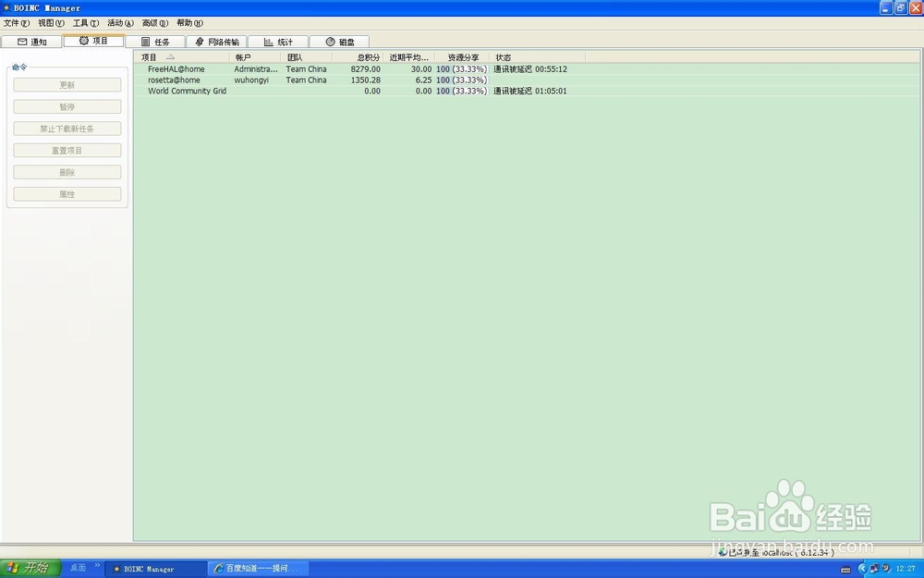Open the 工具 menu
Image resolution: width=924 pixels, height=578 pixels.
pos(85,23)
